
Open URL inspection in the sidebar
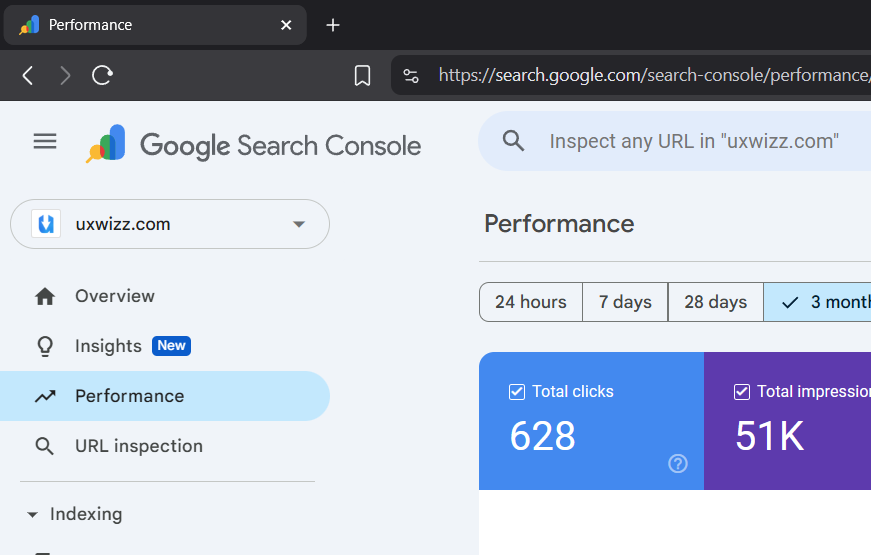[165, 446]
